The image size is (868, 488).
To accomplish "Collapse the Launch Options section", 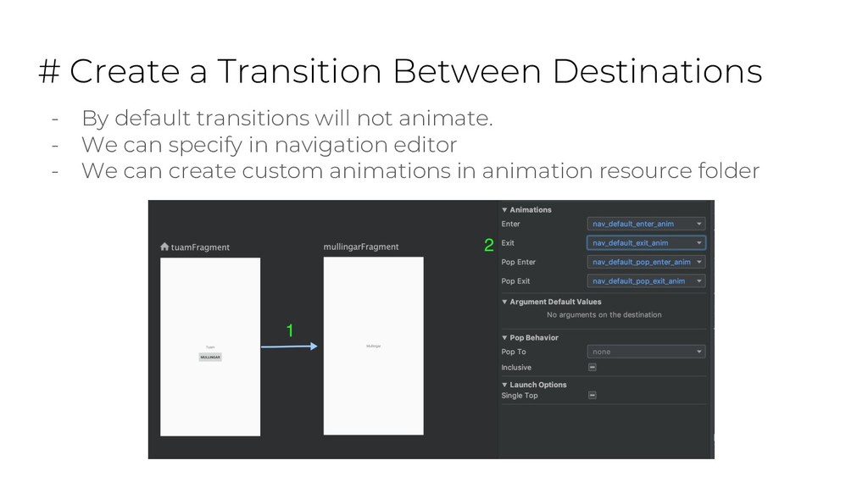I will pos(504,385).
